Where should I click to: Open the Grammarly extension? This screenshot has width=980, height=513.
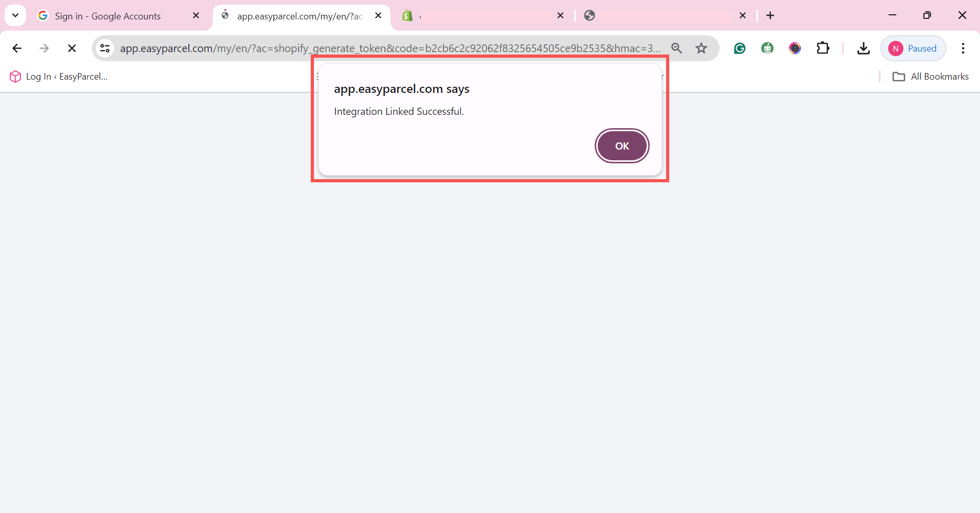click(x=740, y=48)
